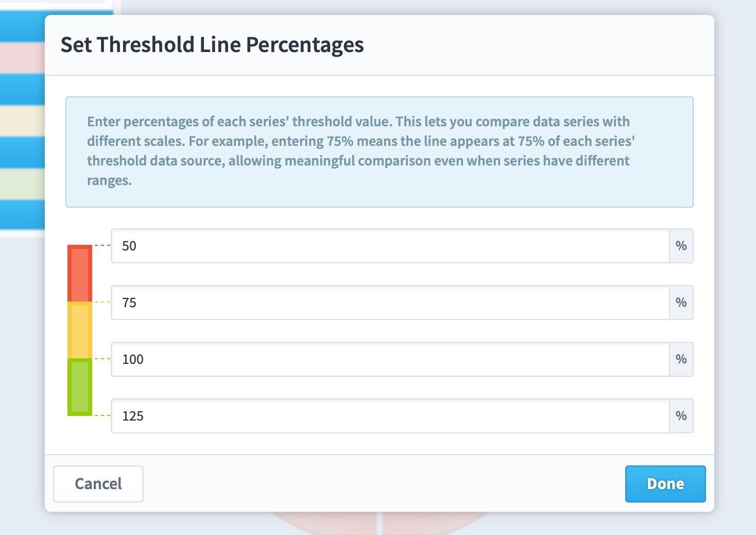Click the Cancel button
Image resolution: width=756 pixels, height=535 pixels.
point(98,483)
